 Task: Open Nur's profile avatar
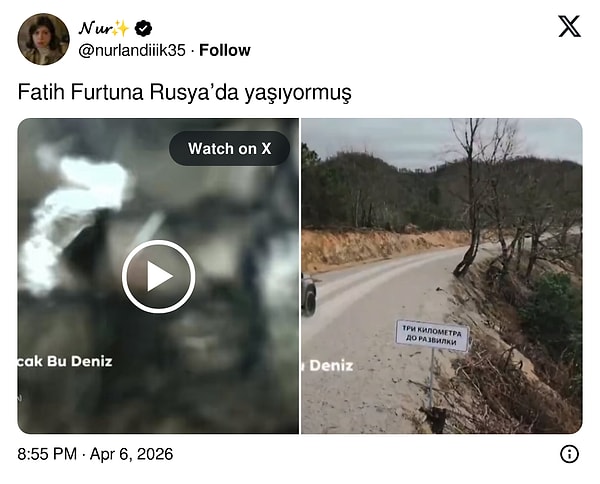tap(43, 39)
